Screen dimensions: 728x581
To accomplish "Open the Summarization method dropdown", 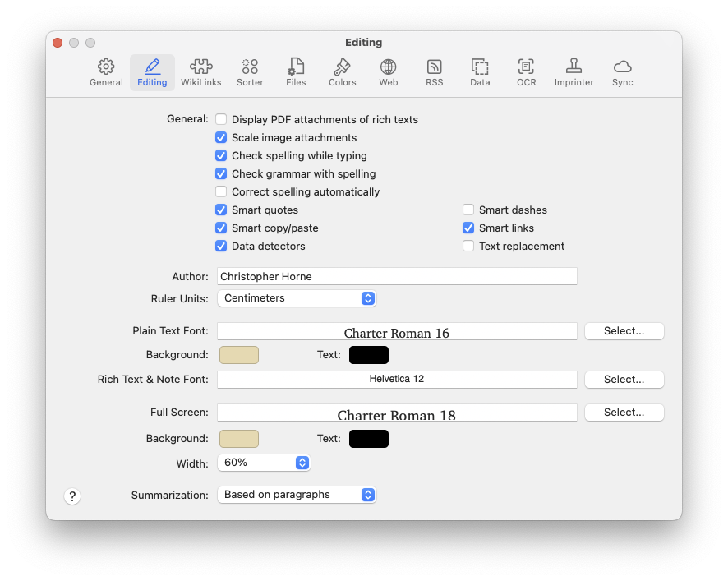I will click(x=297, y=495).
